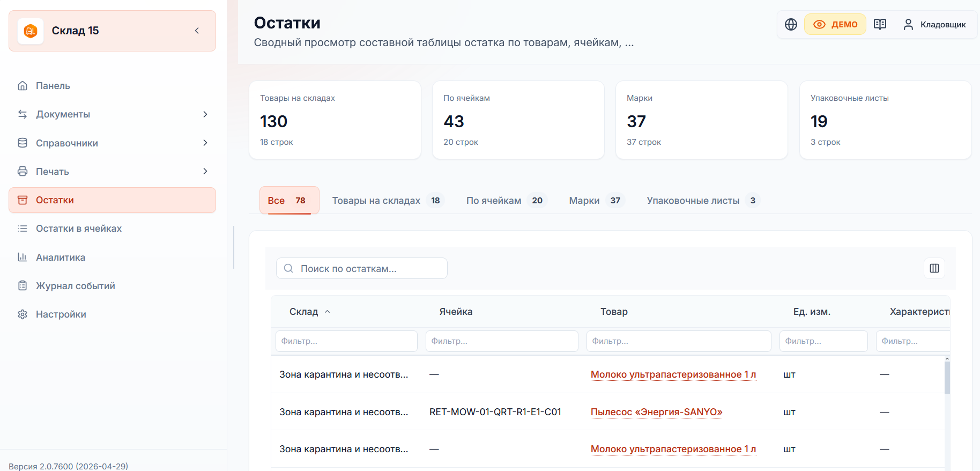Switch to the Упаковочные листы tab

[703, 200]
